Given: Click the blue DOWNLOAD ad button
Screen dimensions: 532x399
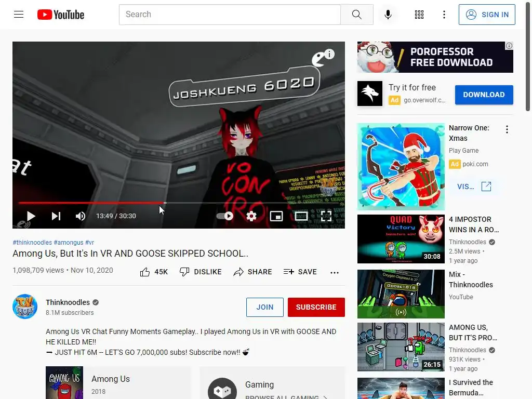Looking at the screenshot, I should coord(484,95).
